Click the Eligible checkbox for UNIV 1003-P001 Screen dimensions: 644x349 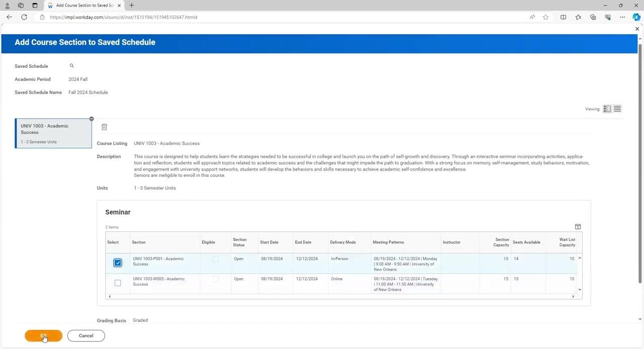click(215, 259)
